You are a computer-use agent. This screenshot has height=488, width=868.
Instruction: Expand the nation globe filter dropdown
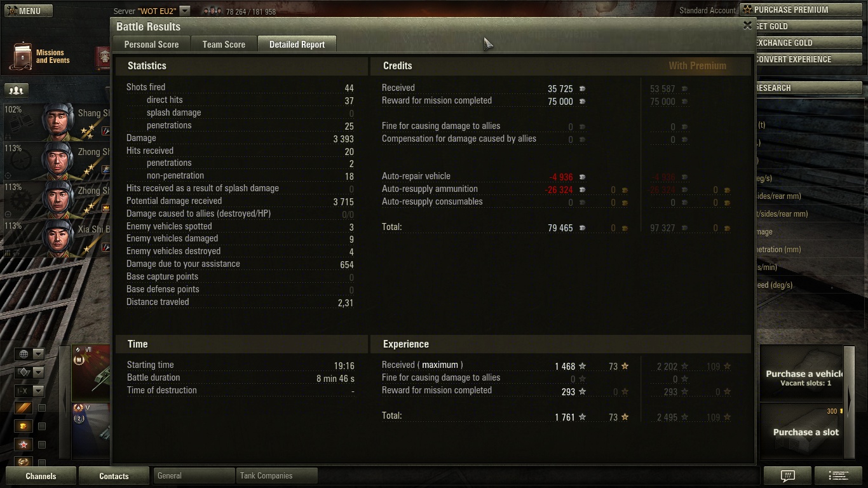(30, 354)
